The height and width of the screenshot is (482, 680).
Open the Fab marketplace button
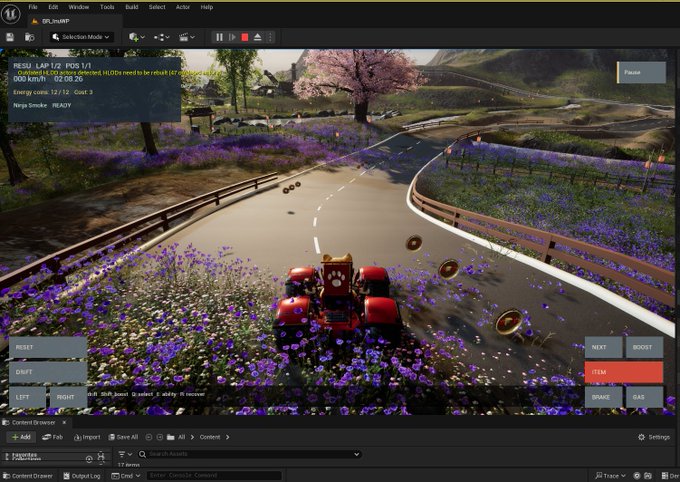pyautogui.click(x=52, y=437)
